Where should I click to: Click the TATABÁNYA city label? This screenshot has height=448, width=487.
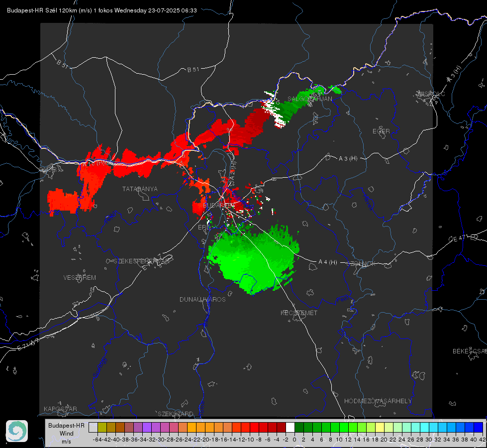coord(140,189)
